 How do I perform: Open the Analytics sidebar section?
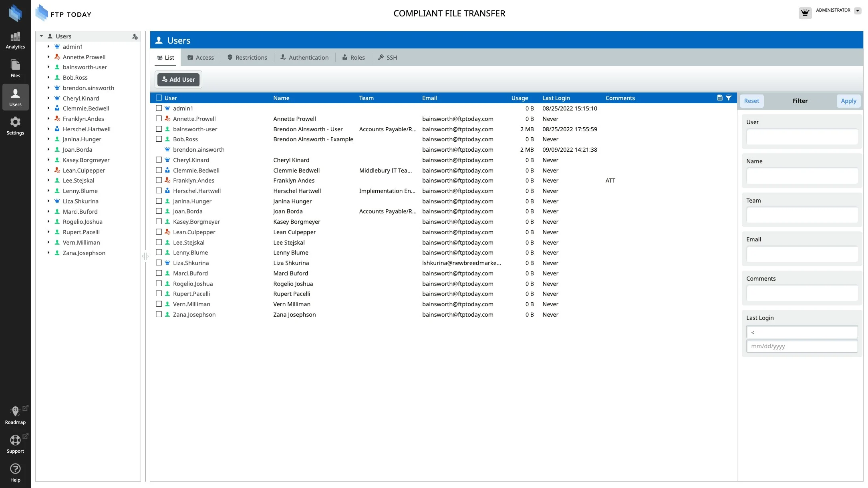click(15, 40)
